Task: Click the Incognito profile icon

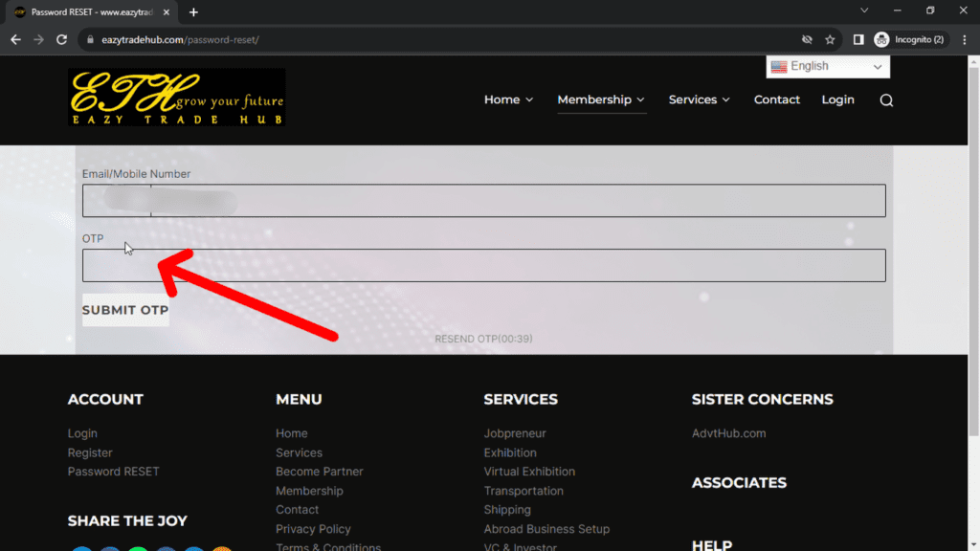Action: tap(881, 39)
